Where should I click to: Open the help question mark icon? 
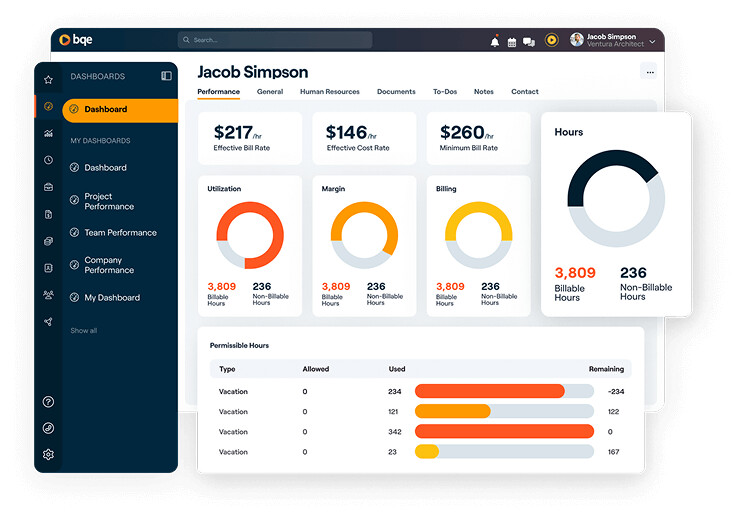pos(48,402)
